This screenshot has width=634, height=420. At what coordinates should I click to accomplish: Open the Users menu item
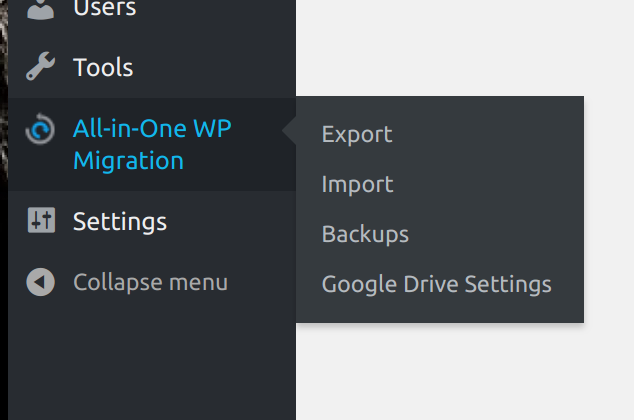(x=104, y=9)
